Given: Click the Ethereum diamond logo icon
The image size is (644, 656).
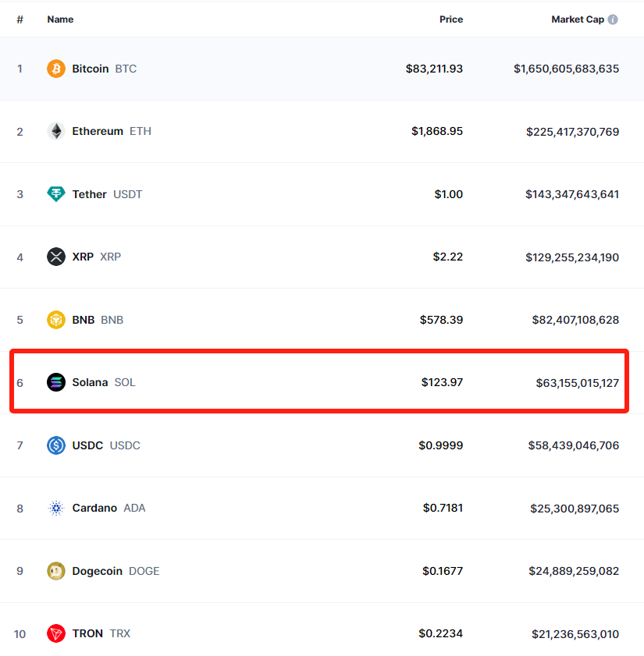Looking at the screenshot, I should 56,131.
